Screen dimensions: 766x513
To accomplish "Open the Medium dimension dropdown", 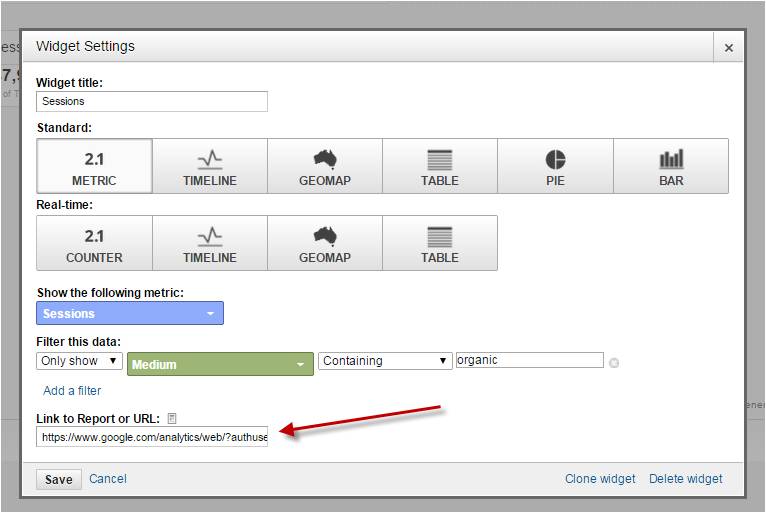I will click(x=220, y=364).
